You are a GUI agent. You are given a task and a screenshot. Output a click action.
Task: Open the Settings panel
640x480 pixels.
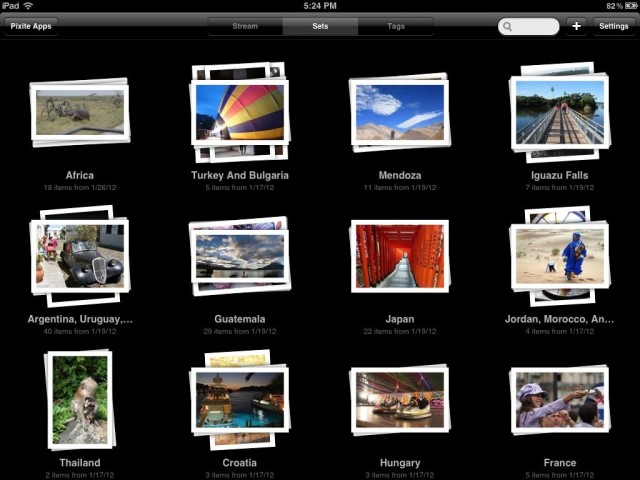coord(613,26)
